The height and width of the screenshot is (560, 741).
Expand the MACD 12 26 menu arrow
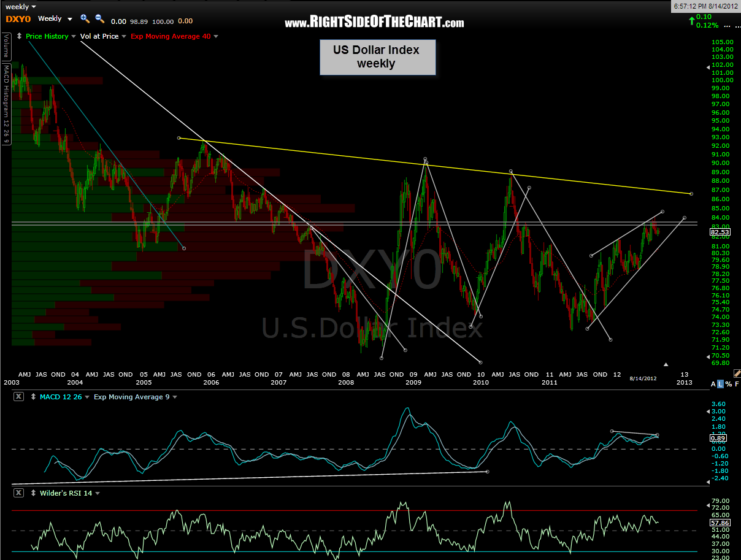coord(87,397)
